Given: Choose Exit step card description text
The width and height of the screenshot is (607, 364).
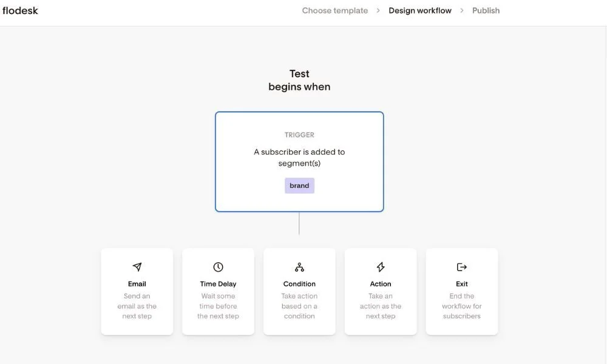Looking at the screenshot, I should (x=462, y=306).
